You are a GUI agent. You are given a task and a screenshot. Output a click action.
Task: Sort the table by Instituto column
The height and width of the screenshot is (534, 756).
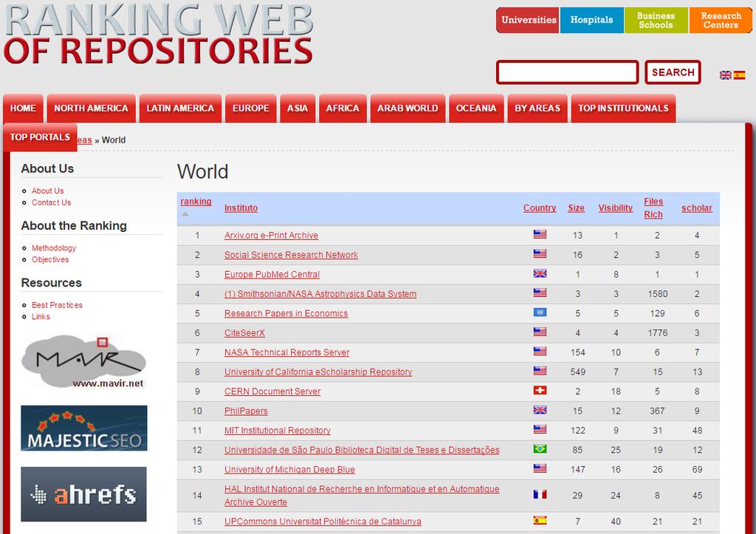pyautogui.click(x=241, y=208)
